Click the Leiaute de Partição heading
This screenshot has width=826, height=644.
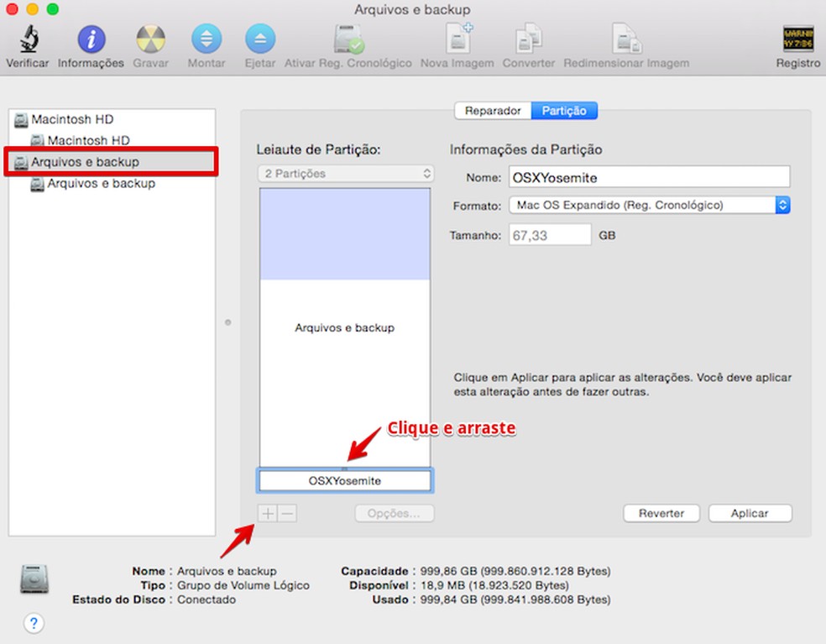click(x=319, y=149)
